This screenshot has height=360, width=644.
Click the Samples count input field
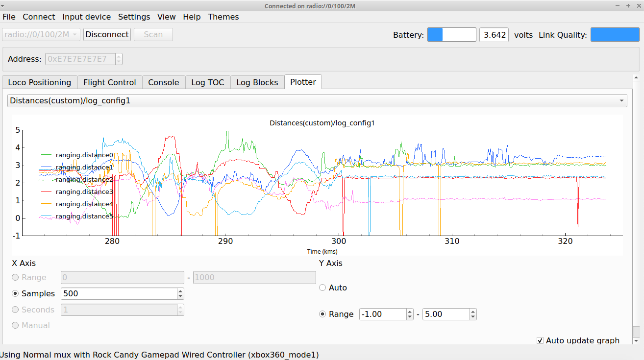tap(118, 293)
